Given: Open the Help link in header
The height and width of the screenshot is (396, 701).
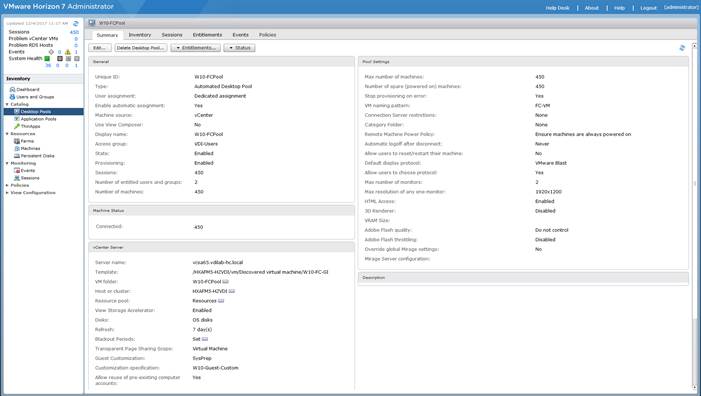Looking at the screenshot, I should [x=619, y=8].
